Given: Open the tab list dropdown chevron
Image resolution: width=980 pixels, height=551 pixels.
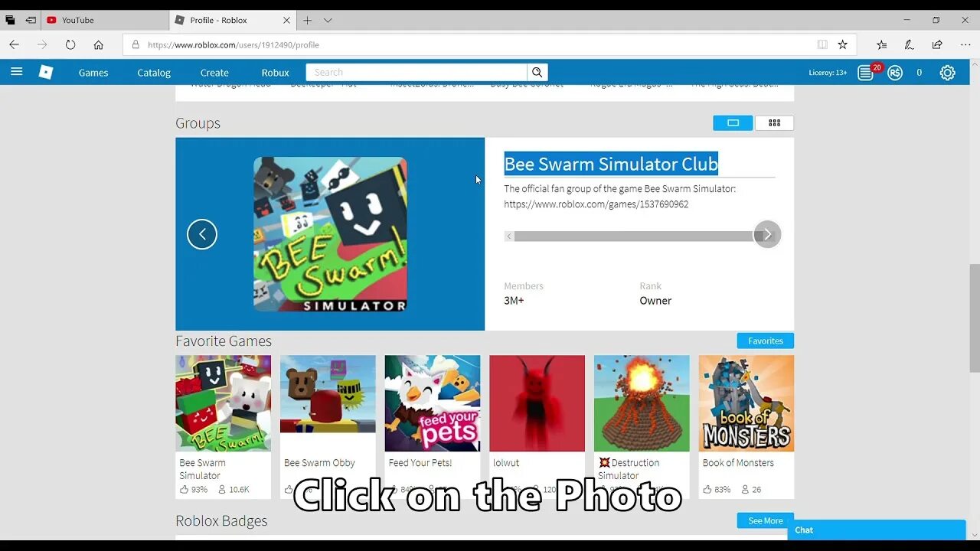Looking at the screenshot, I should 328,20.
